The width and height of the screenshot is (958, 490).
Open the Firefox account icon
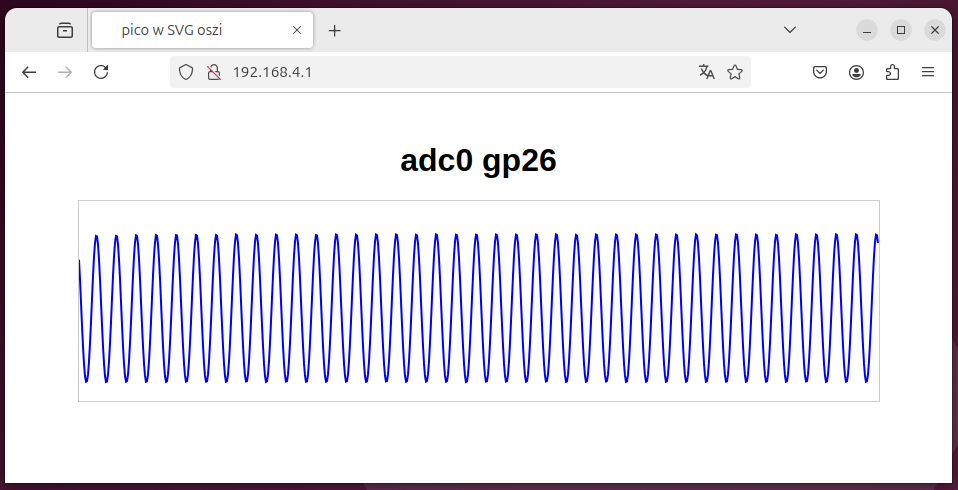pos(857,72)
